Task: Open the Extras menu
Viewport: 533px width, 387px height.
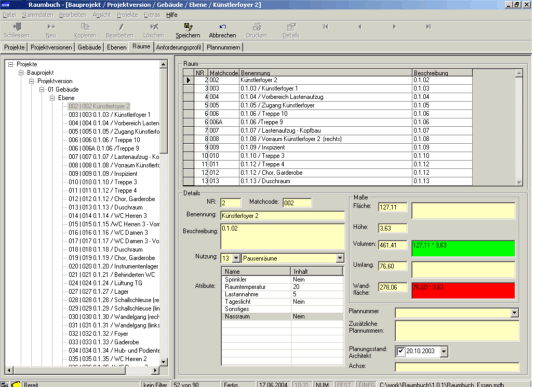Action: pos(152,15)
